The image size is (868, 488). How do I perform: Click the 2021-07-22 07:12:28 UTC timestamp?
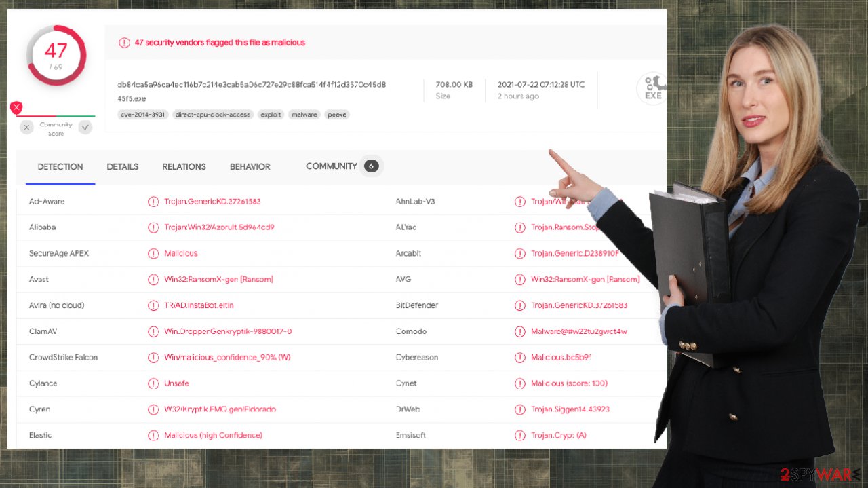[541, 85]
